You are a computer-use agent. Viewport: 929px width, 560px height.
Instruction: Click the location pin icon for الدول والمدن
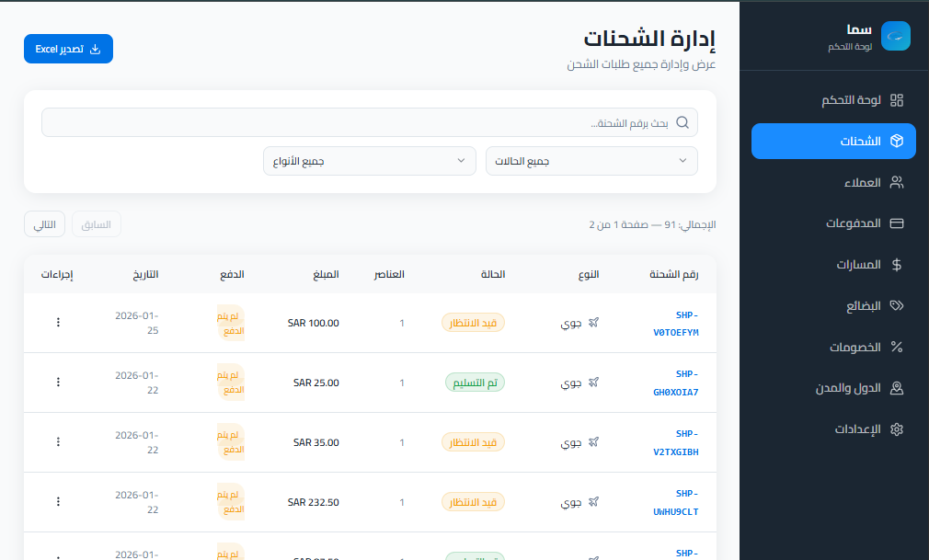click(898, 388)
